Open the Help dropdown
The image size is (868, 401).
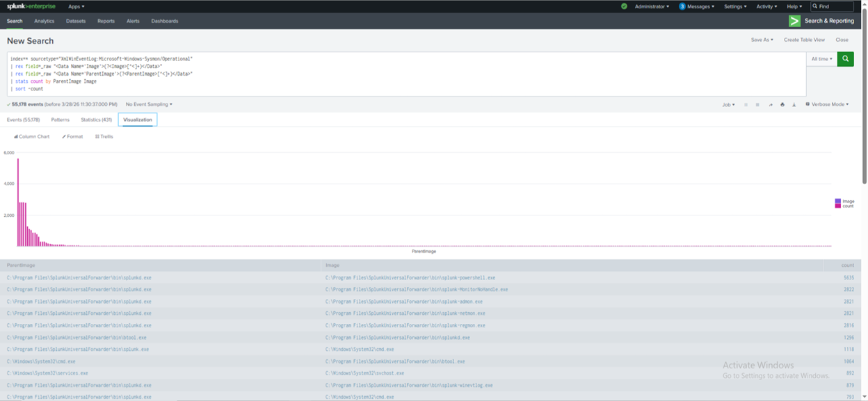[x=794, y=6]
